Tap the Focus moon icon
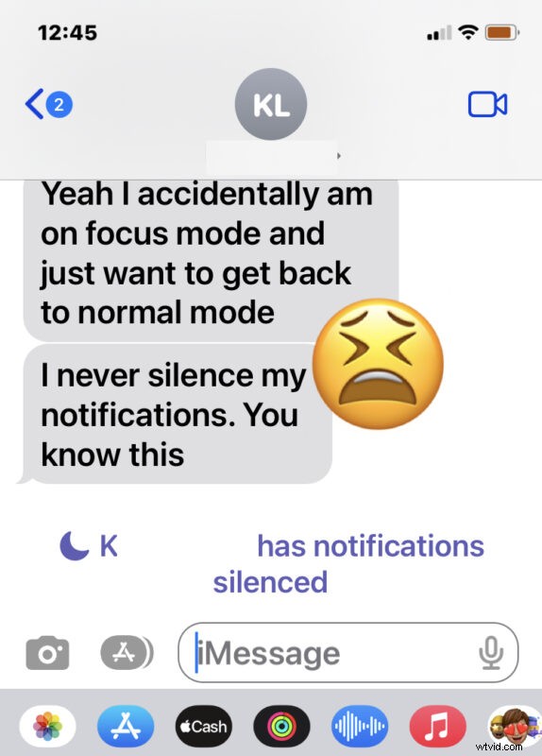 pos(75,546)
